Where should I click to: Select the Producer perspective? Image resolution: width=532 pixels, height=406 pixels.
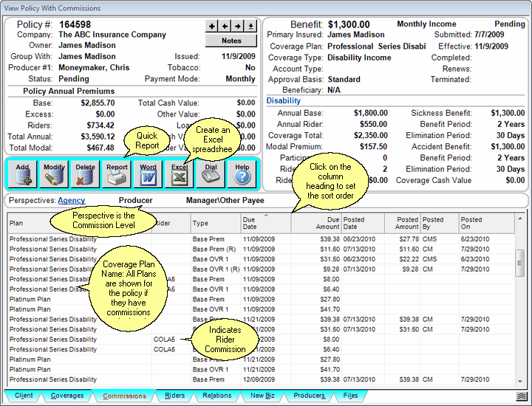135,200
